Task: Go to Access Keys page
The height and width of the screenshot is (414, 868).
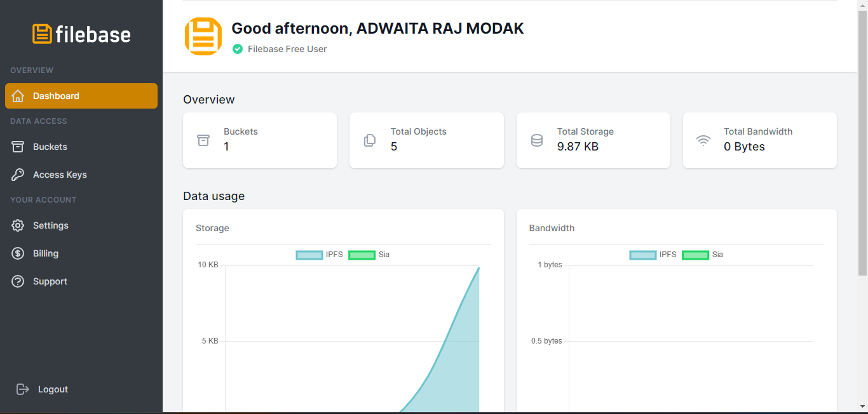Action: pos(81,175)
